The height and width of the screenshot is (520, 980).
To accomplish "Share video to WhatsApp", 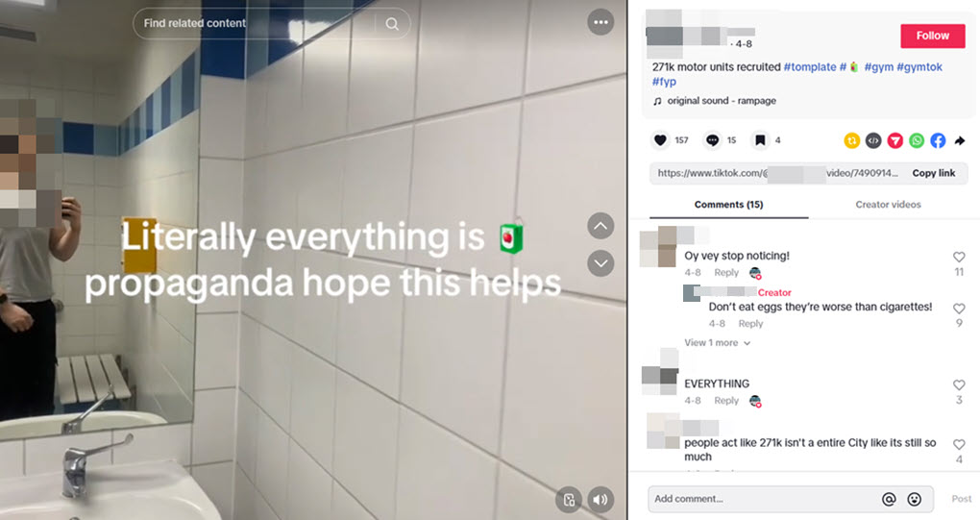I will click(917, 140).
